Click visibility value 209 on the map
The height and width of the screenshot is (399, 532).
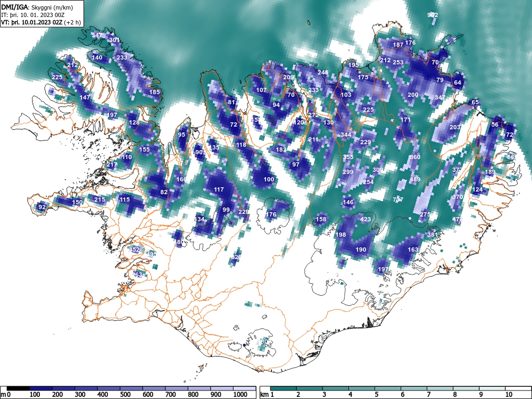coord(288,77)
